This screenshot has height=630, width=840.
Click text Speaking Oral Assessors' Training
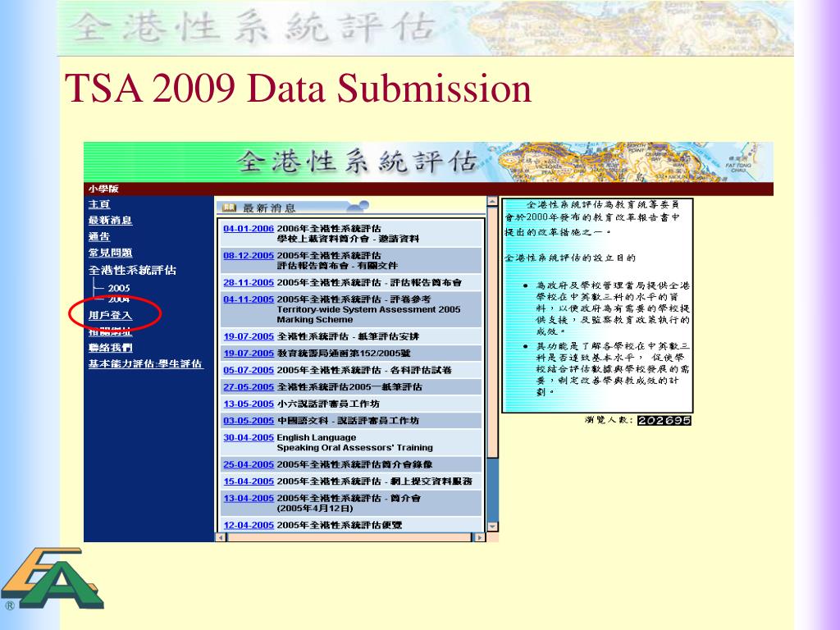[x=354, y=448]
